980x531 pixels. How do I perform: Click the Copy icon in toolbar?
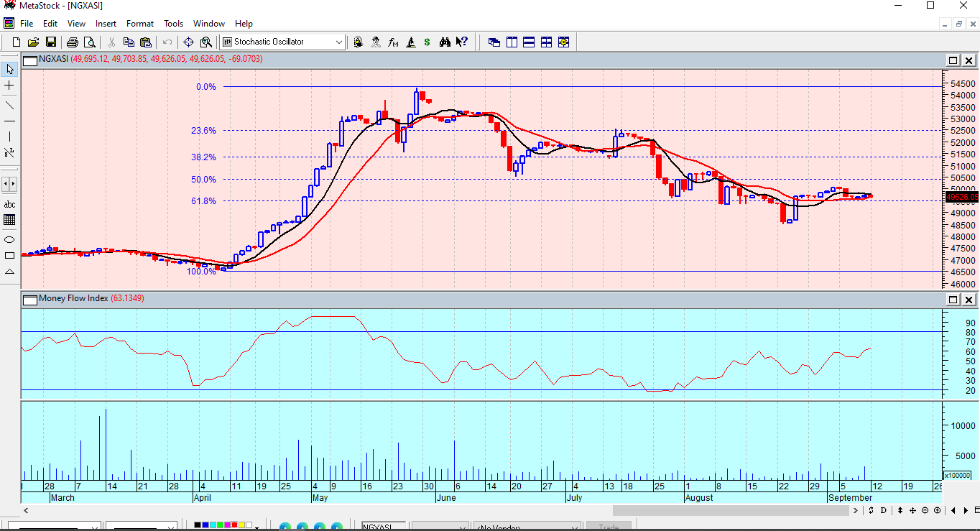point(129,42)
